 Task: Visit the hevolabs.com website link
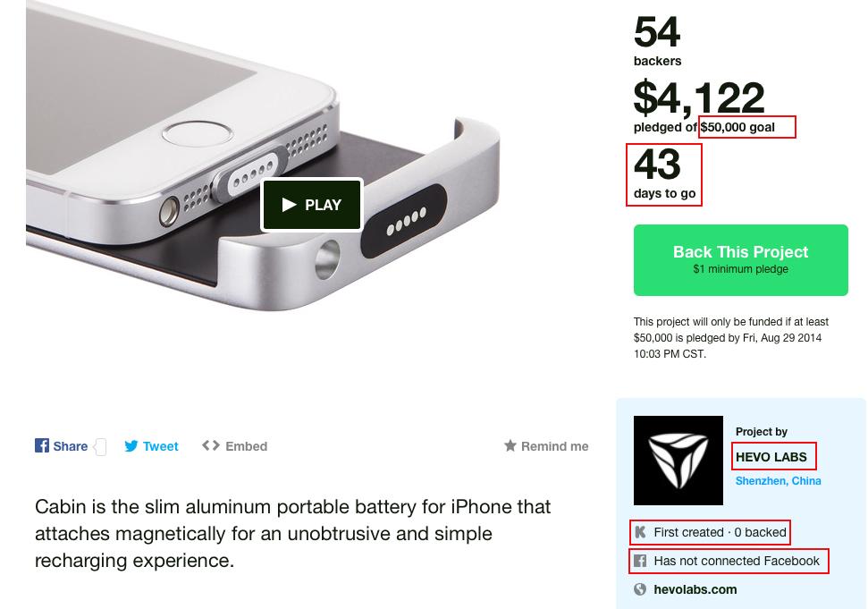tap(695, 589)
